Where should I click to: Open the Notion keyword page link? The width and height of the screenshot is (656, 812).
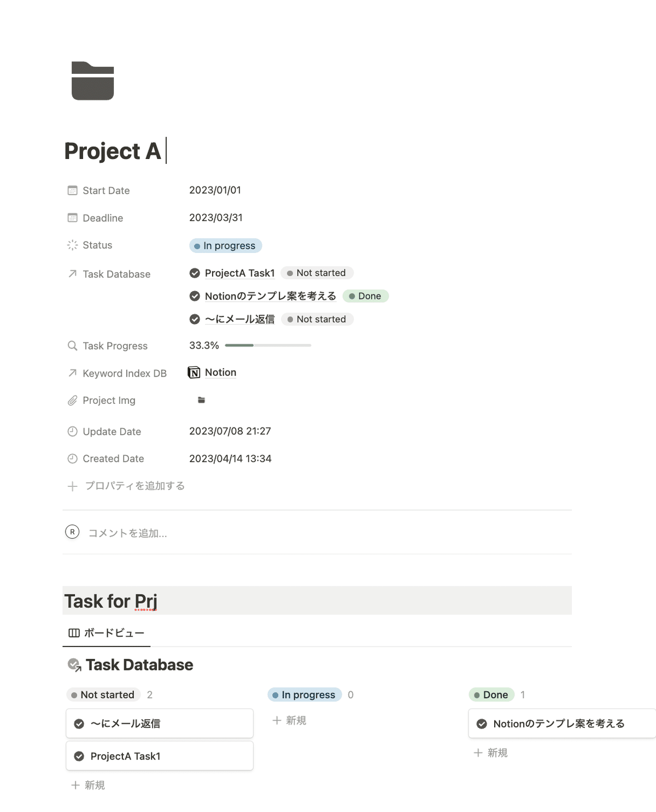[x=220, y=373]
